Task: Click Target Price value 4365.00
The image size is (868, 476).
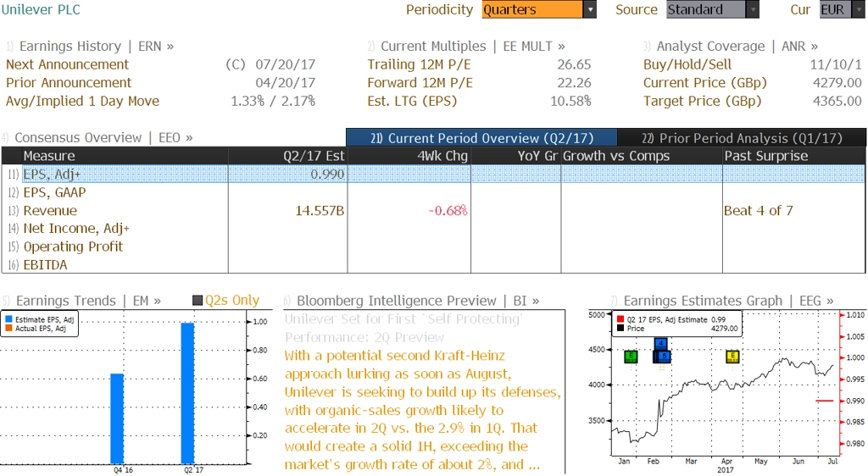Action: point(837,101)
